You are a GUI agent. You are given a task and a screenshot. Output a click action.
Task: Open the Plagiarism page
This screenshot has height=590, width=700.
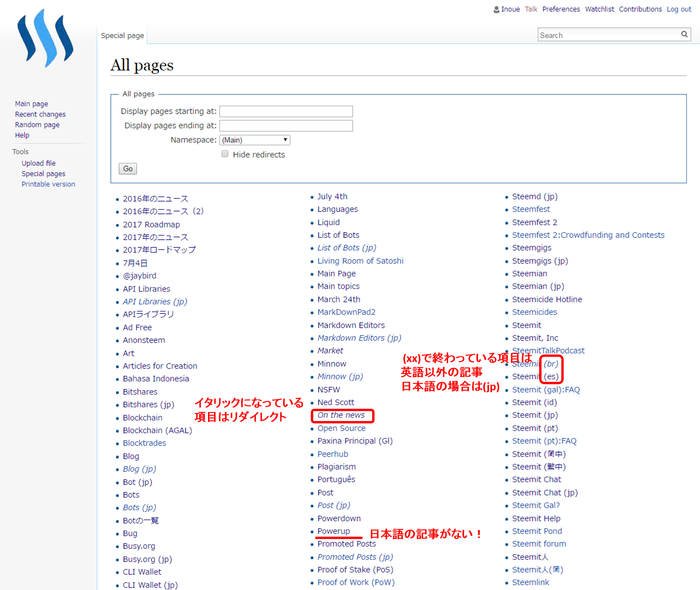pos(337,467)
